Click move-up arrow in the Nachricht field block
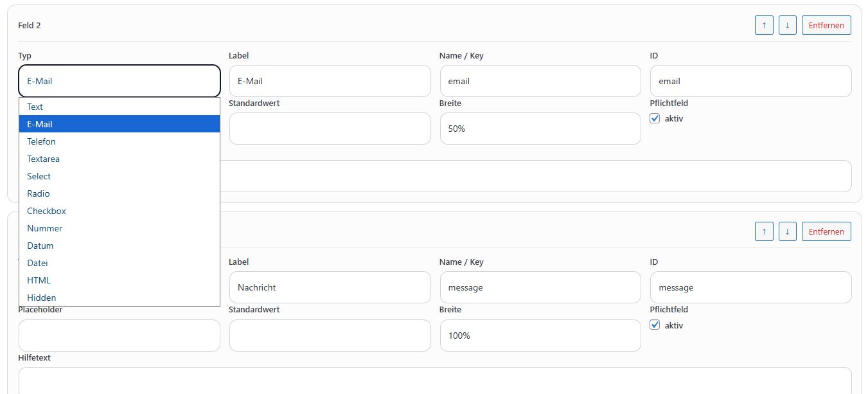Viewport: 868px width, 394px height. 764,231
